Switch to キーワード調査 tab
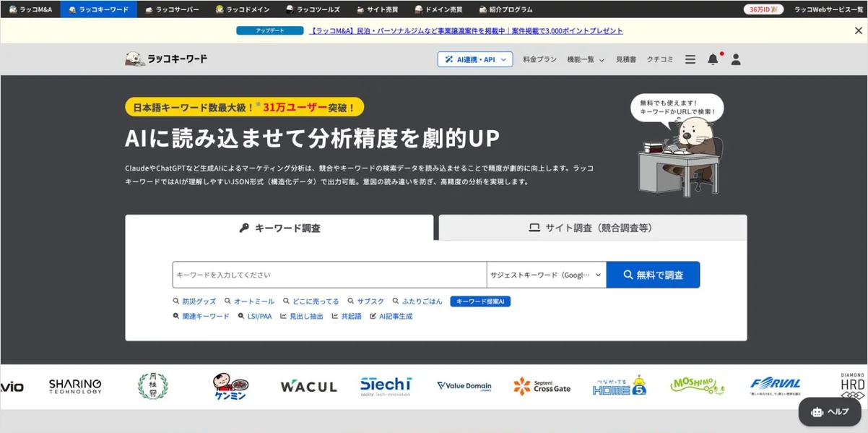 [x=279, y=228]
